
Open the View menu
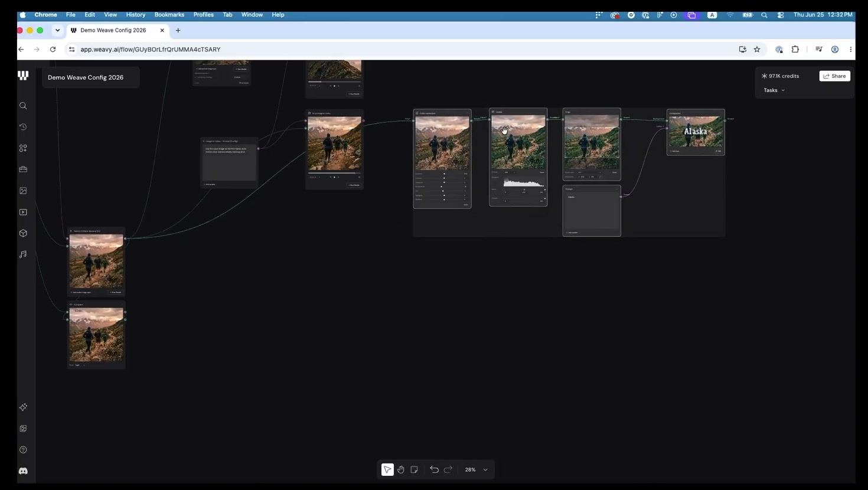[x=110, y=15]
